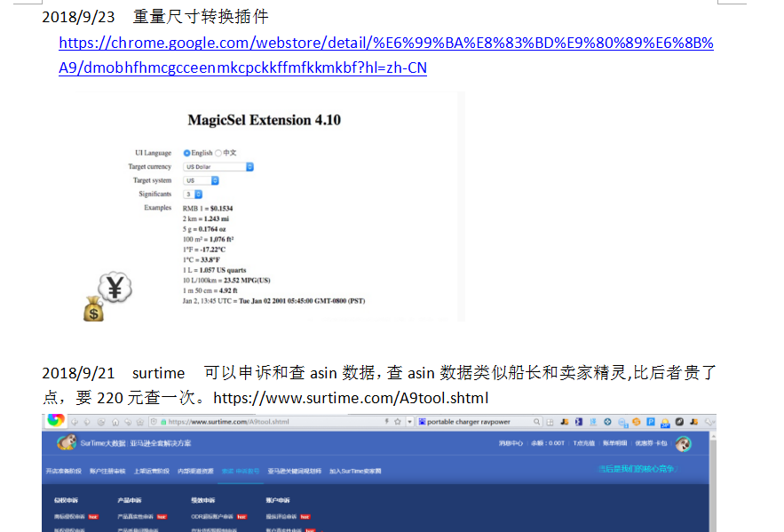The image size is (784, 532).
Task: Click the green padlock in the address bar
Action: coord(163,422)
